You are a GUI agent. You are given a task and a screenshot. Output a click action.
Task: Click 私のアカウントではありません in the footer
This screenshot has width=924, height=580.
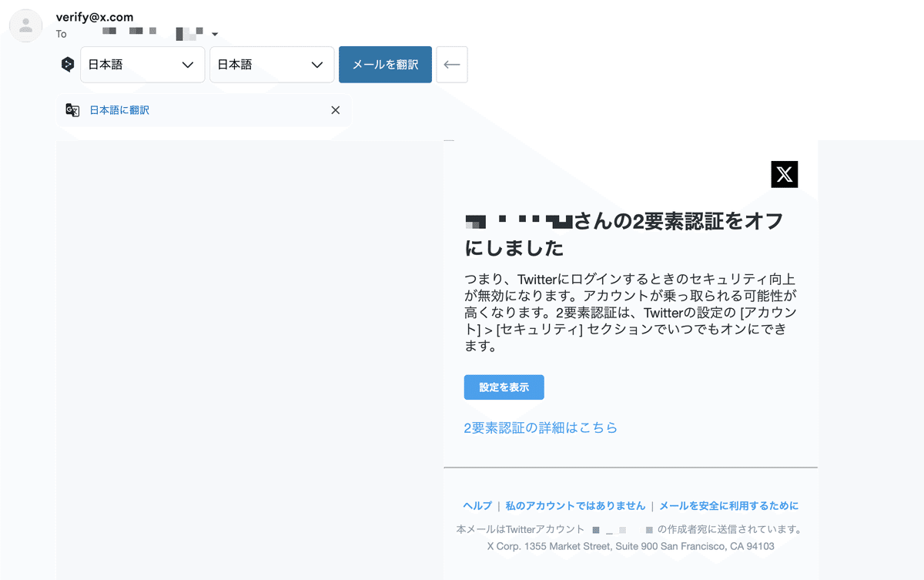[574, 505]
